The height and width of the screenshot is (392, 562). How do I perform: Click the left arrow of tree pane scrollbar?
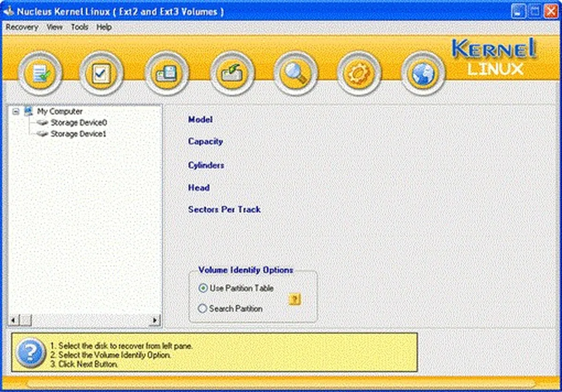(x=14, y=320)
